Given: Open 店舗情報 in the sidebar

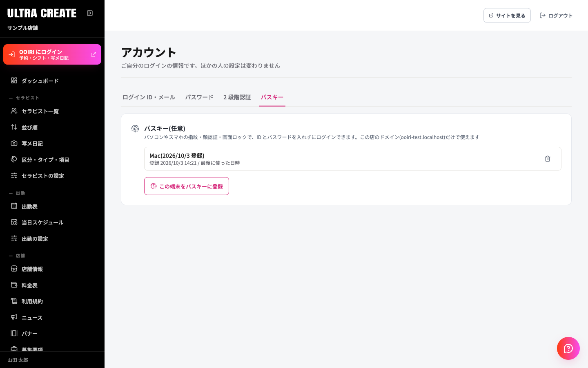Looking at the screenshot, I should tap(52, 269).
